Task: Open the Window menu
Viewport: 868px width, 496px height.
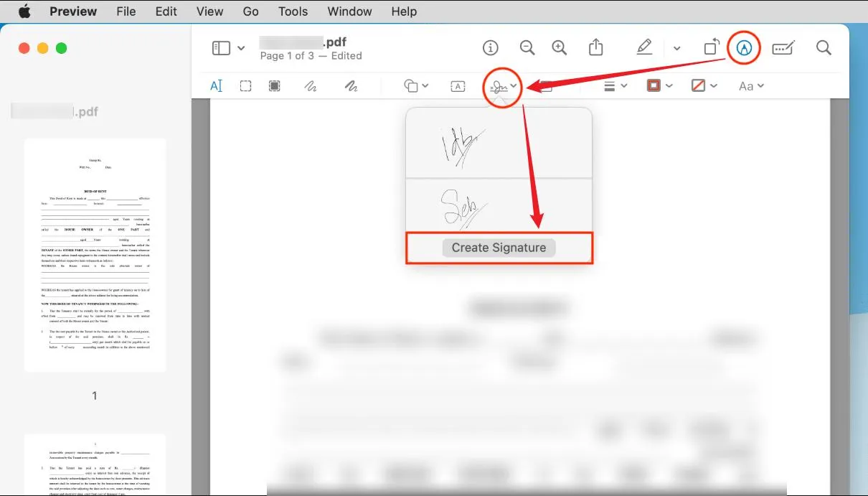Action: 349,11
